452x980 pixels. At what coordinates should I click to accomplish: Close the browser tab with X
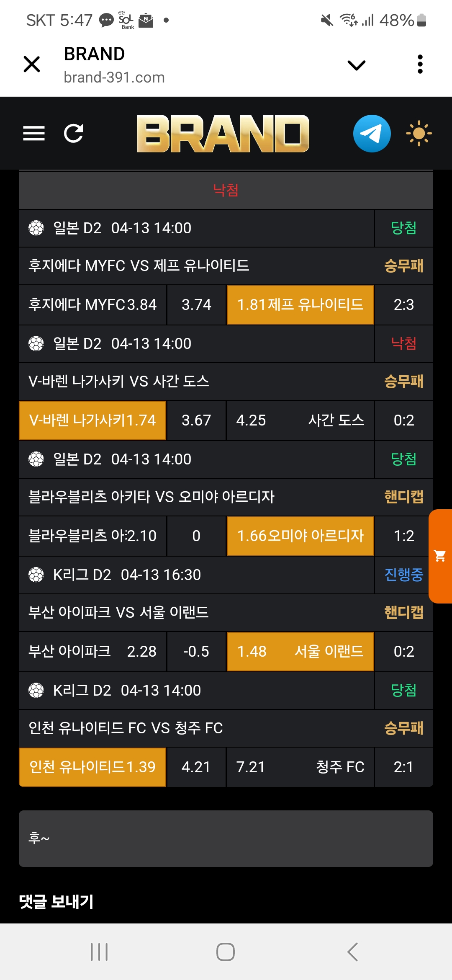tap(32, 64)
